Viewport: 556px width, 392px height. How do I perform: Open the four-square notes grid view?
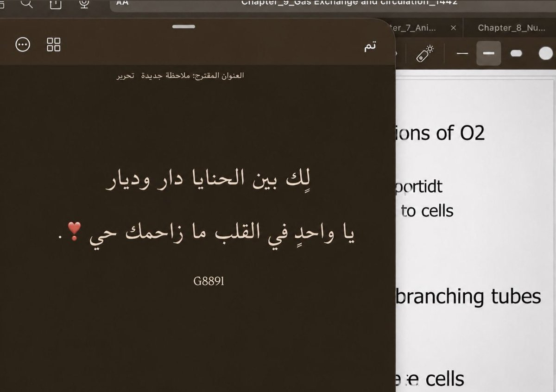click(54, 44)
